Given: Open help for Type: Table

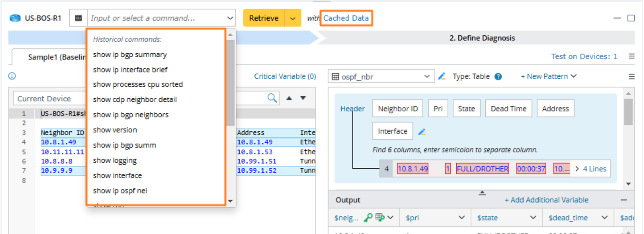Looking at the screenshot, I should click(x=498, y=77).
